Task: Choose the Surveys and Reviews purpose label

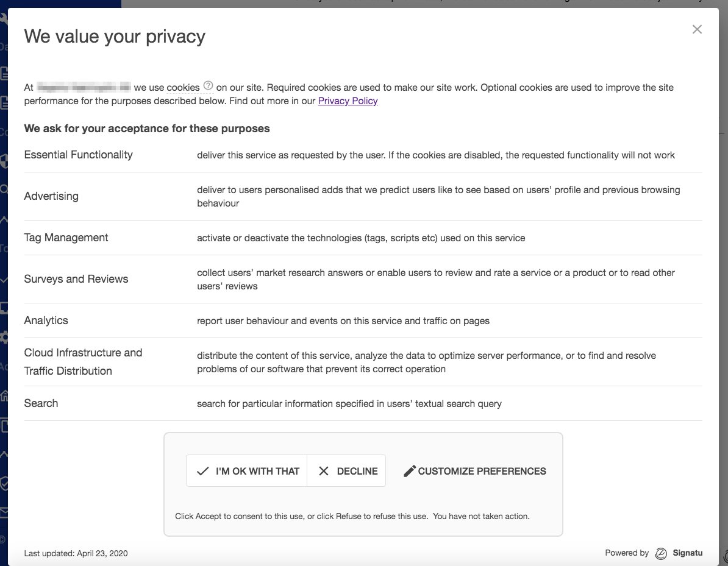Action: [x=76, y=279]
